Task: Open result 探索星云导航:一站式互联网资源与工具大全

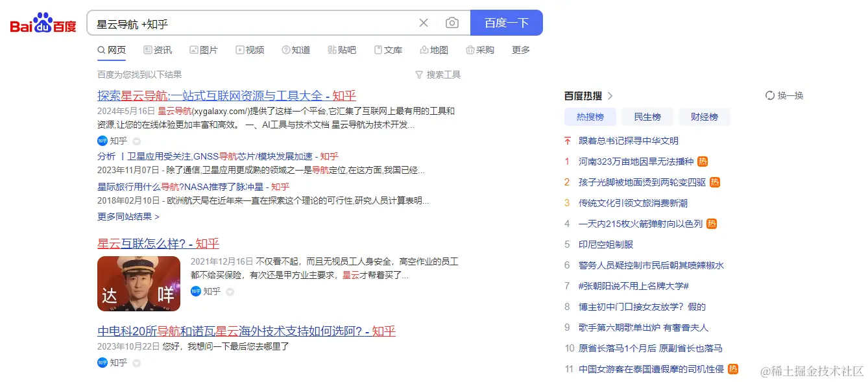Action: pyautogui.click(x=226, y=96)
